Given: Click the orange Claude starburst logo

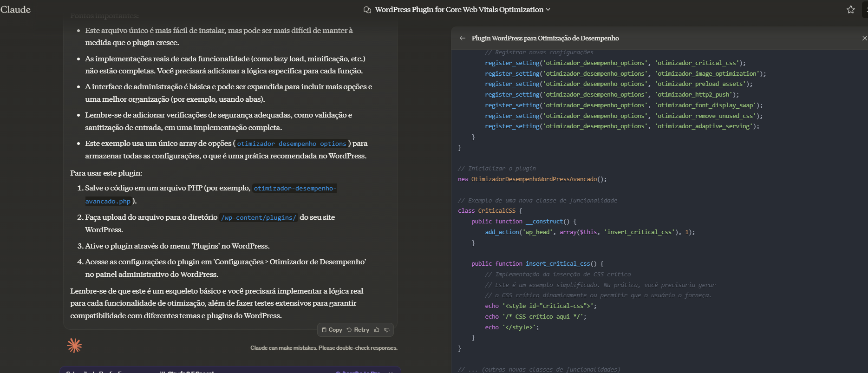Looking at the screenshot, I should coord(74,345).
